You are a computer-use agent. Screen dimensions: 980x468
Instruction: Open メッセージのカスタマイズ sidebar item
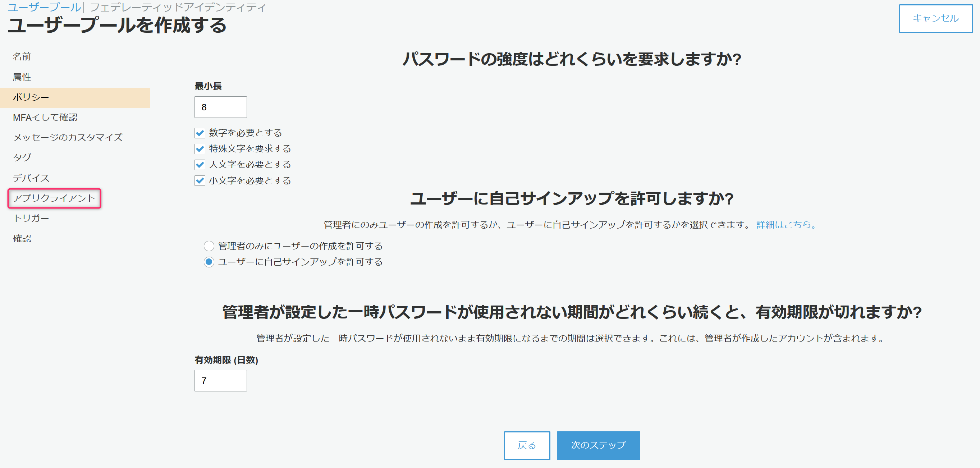68,137
